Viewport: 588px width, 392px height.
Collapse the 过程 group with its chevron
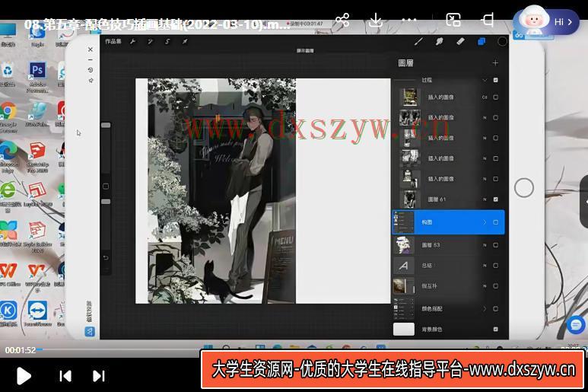point(485,80)
